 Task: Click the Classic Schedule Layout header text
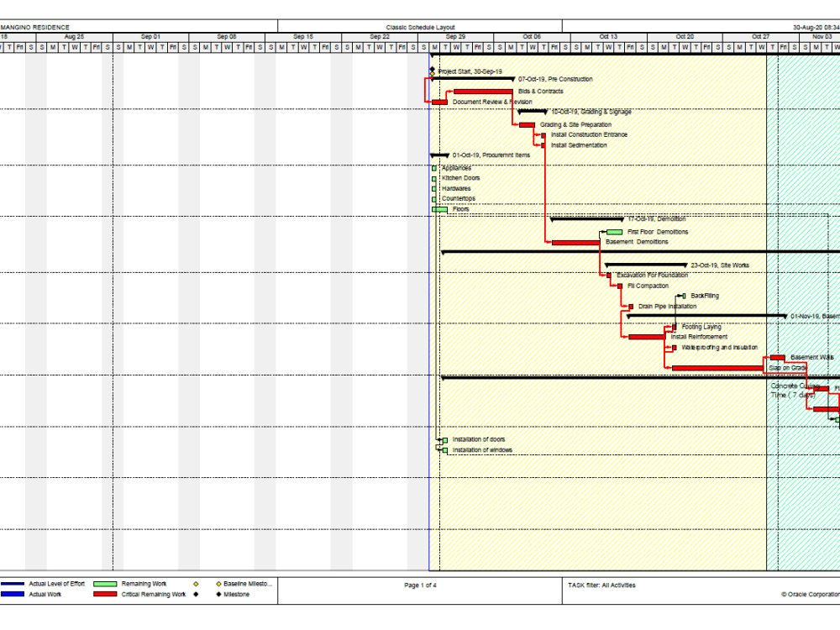421,28
